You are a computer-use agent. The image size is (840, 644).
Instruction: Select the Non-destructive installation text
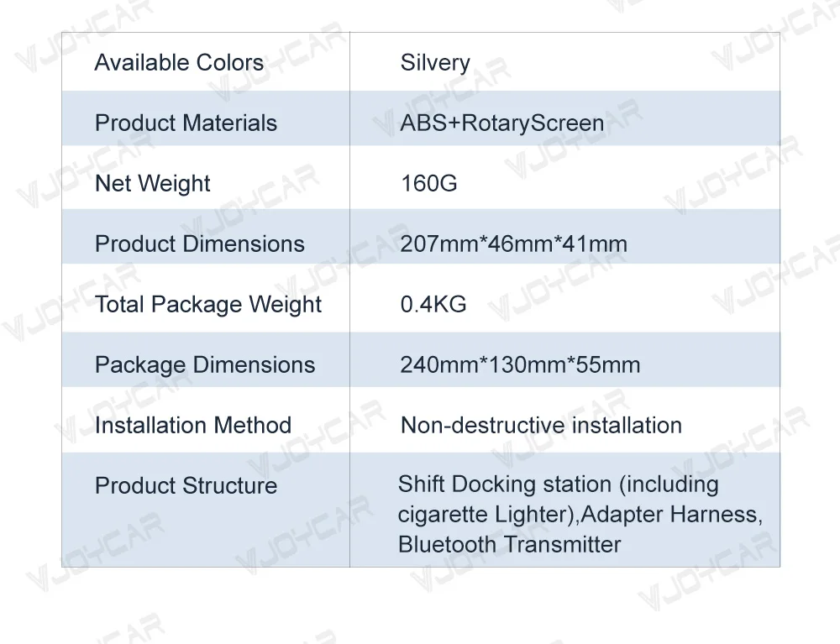click(541, 426)
